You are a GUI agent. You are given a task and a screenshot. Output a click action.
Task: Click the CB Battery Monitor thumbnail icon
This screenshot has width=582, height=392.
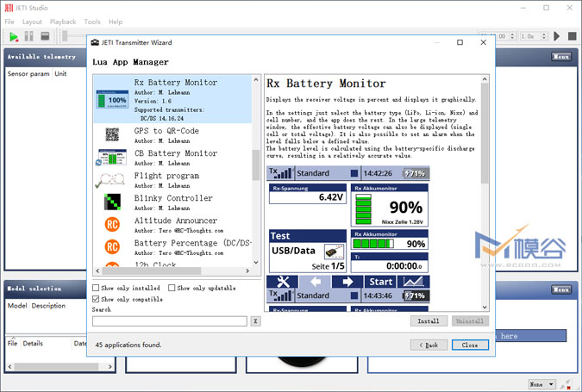coord(112,158)
